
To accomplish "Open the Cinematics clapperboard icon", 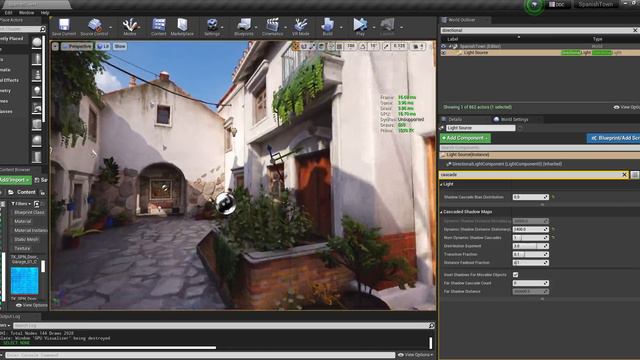I will pos(272,25).
